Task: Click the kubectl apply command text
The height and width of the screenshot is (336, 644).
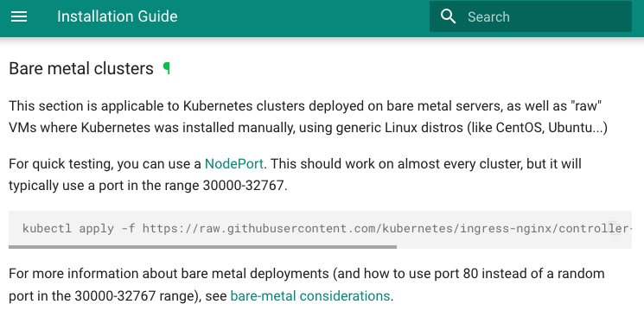Action: click(x=327, y=228)
